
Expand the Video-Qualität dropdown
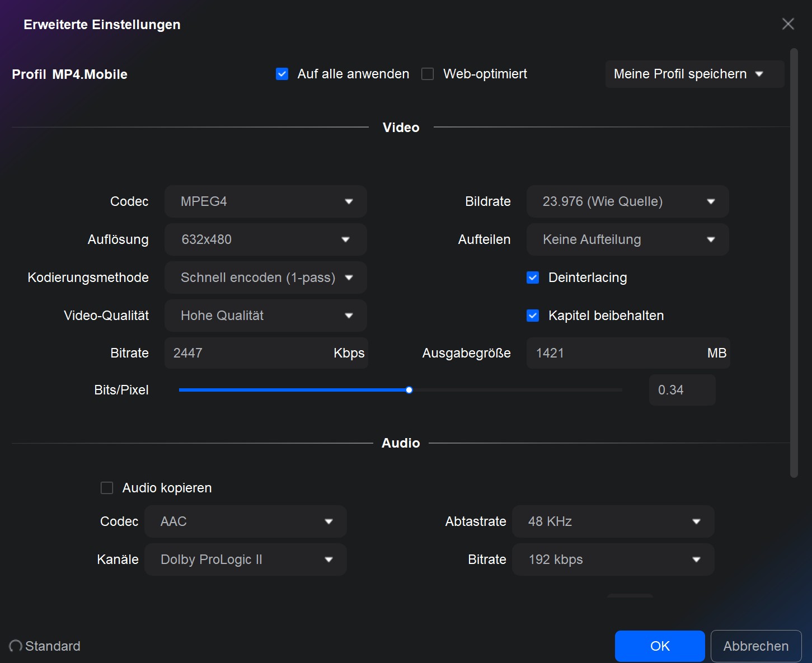tap(266, 316)
